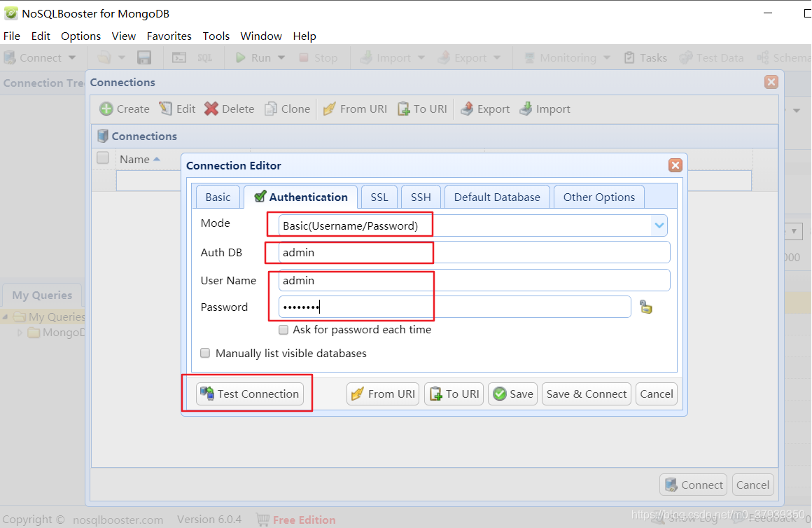
Task: Expand main toolbar Import dropdown arrow
Action: 421,57
